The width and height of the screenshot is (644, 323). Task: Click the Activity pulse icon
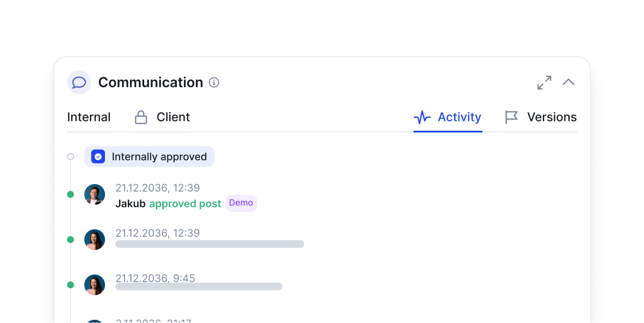422,117
